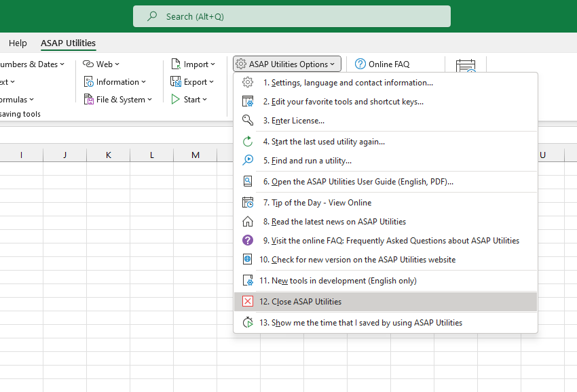
Task: Open Settings, language and contact information
Action: (x=386, y=82)
